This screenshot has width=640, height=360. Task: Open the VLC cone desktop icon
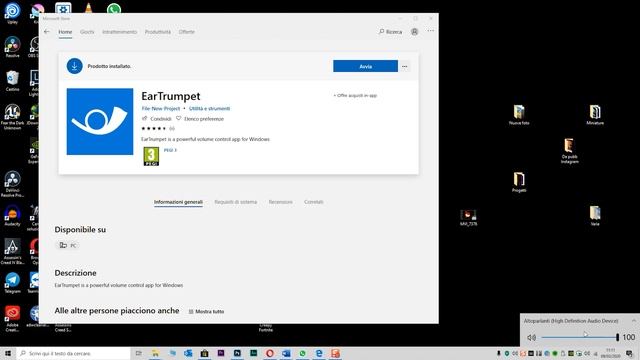89,8
